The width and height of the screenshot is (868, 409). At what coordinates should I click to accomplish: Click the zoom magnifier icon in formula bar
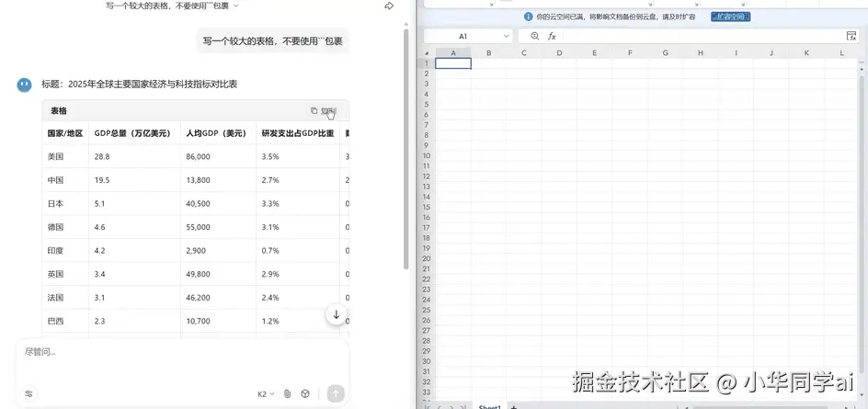click(x=535, y=36)
